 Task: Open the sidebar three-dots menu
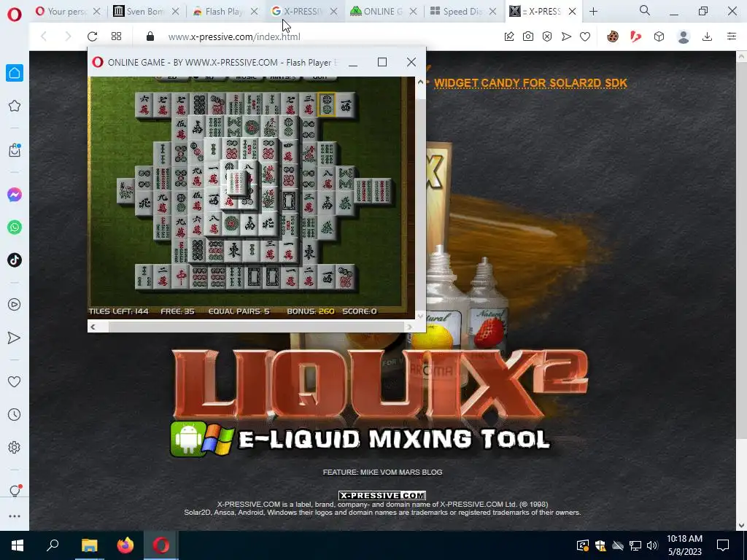(15, 516)
